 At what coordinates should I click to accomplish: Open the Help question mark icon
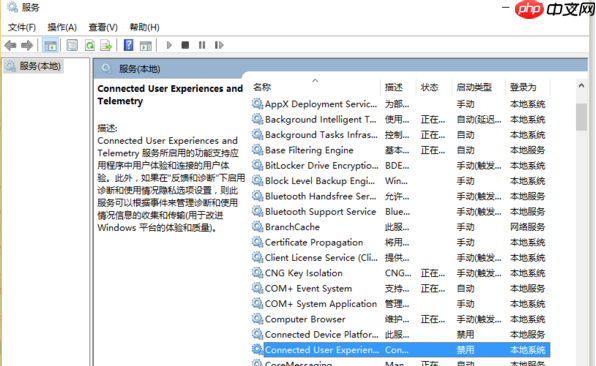[x=128, y=45]
